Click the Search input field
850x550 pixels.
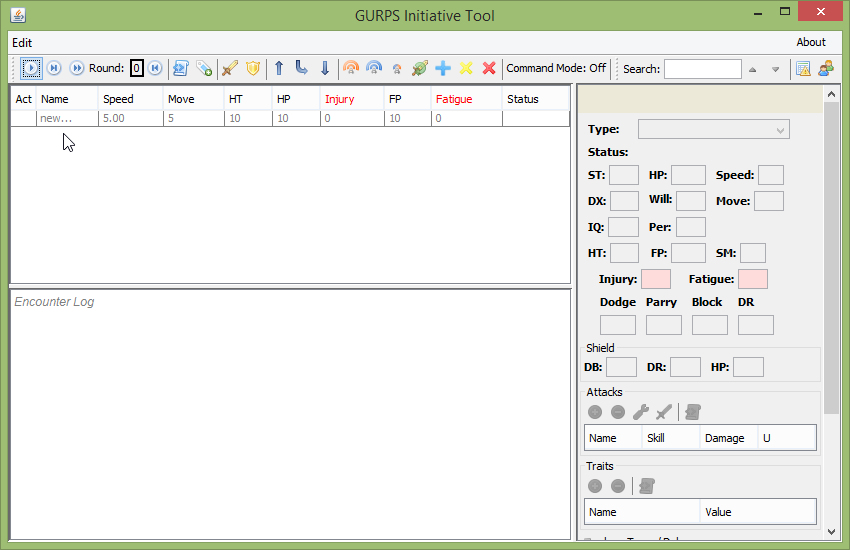pyautogui.click(x=703, y=69)
